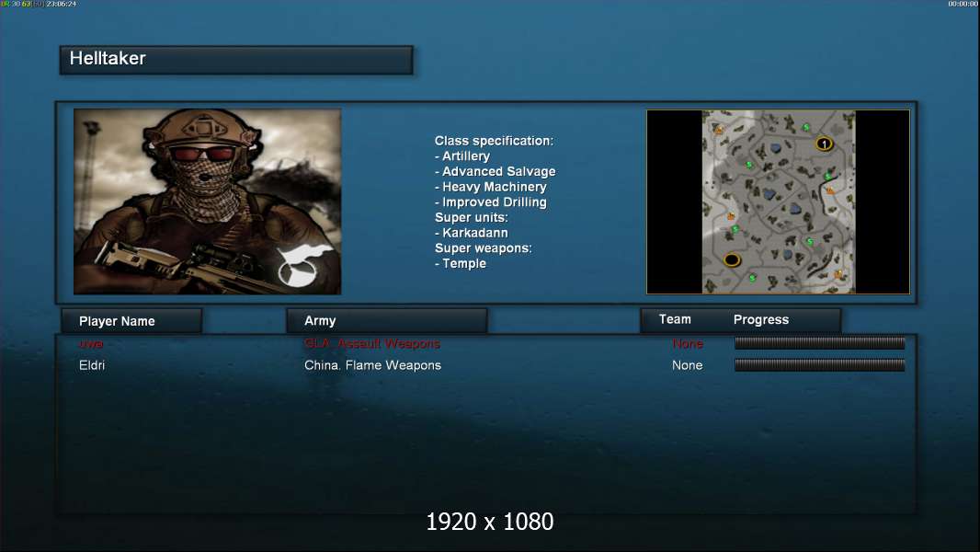Click the Army column header
Viewport: 980px width, 552px height.
pyautogui.click(x=387, y=321)
